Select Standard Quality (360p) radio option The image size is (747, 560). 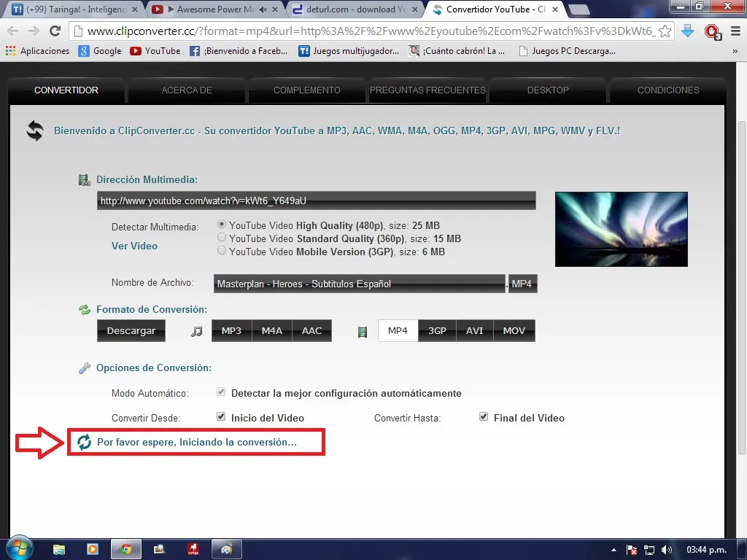pyautogui.click(x=222, y=237)
